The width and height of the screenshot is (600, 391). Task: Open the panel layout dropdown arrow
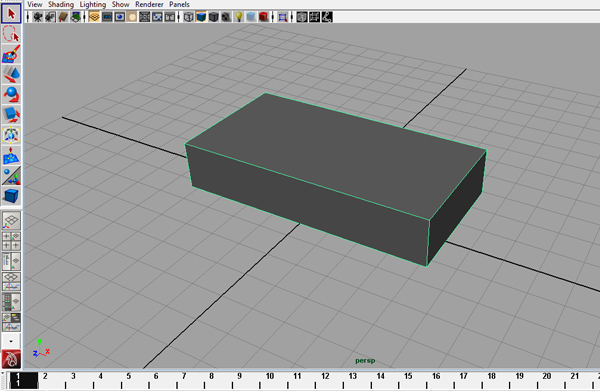tap(11, 341)
